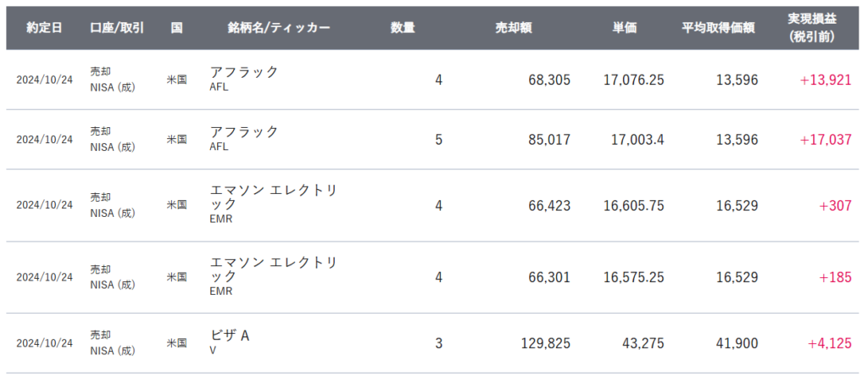Open the ビザ A stock name
The width and height of the screenshot is (868, 383).
click(x=230, y=336)
